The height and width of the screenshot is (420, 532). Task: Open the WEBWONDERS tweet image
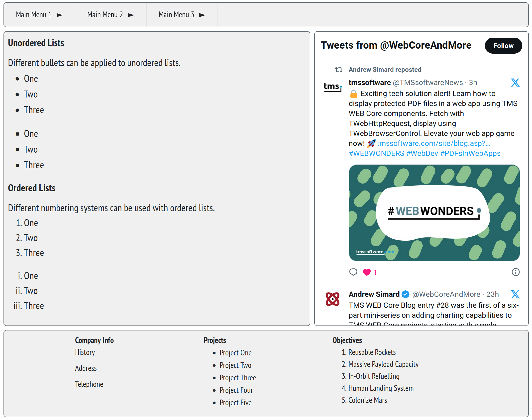click(x=434, y=213)
